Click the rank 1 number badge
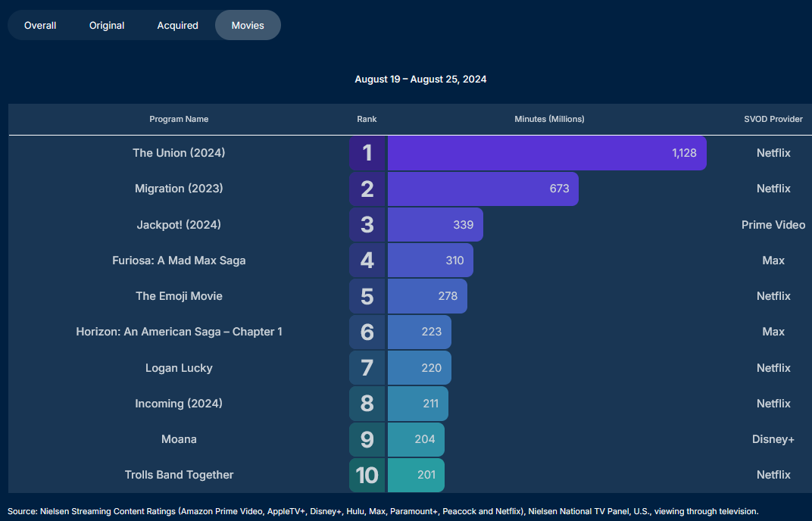This screenshot has width=812, height=521. click(367, 153)
